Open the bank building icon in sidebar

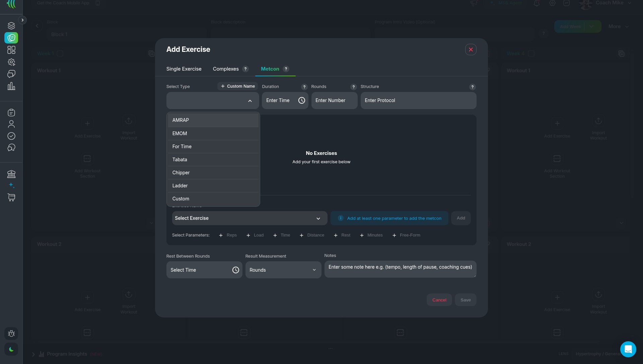11,174
